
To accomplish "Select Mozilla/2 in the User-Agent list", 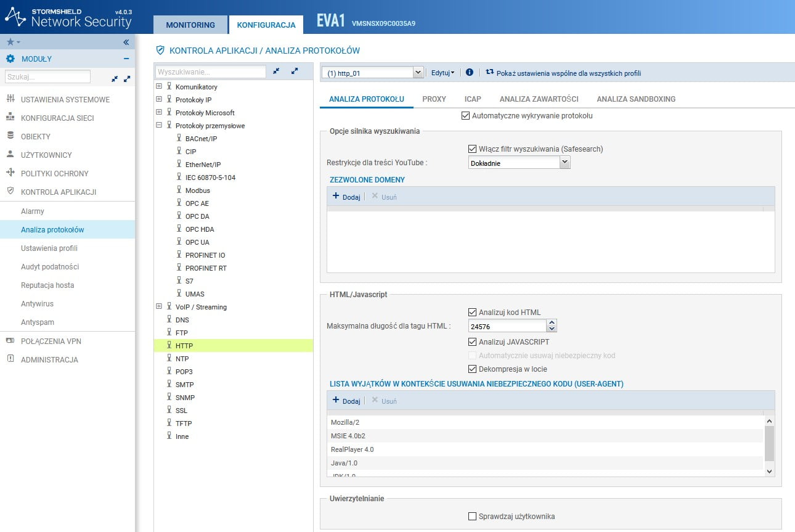I will (x=545, y=422).
